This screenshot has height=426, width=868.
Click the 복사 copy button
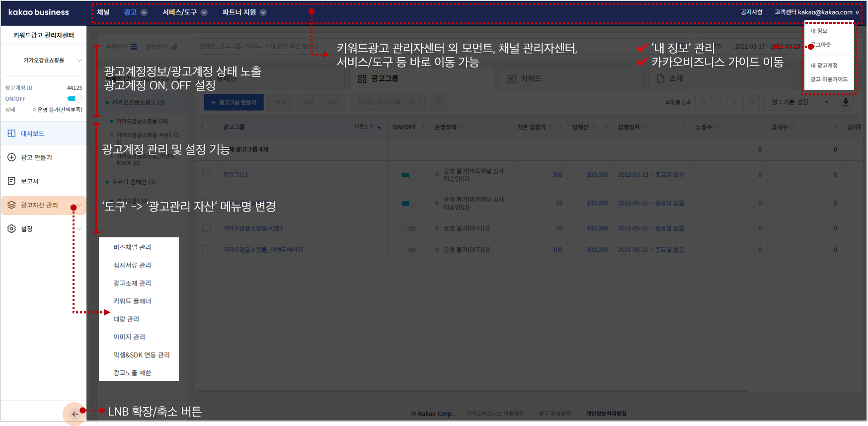(x=281, y=102)
